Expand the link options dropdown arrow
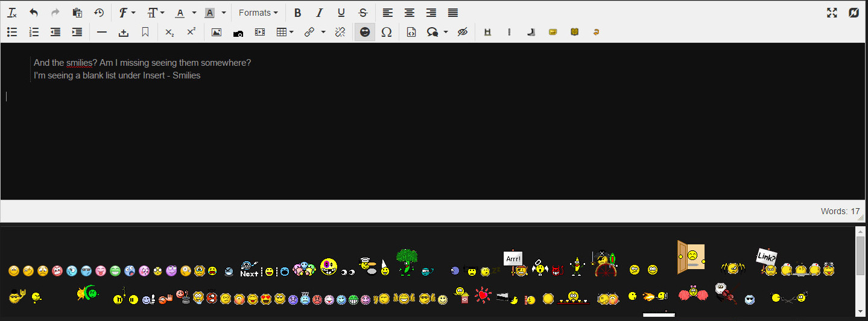 point(323,33)
